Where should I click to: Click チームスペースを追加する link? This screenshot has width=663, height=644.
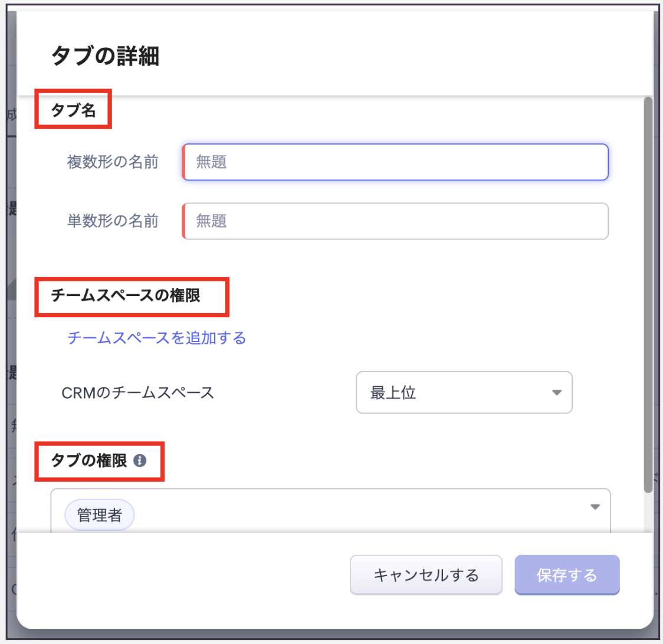point(157,338)
